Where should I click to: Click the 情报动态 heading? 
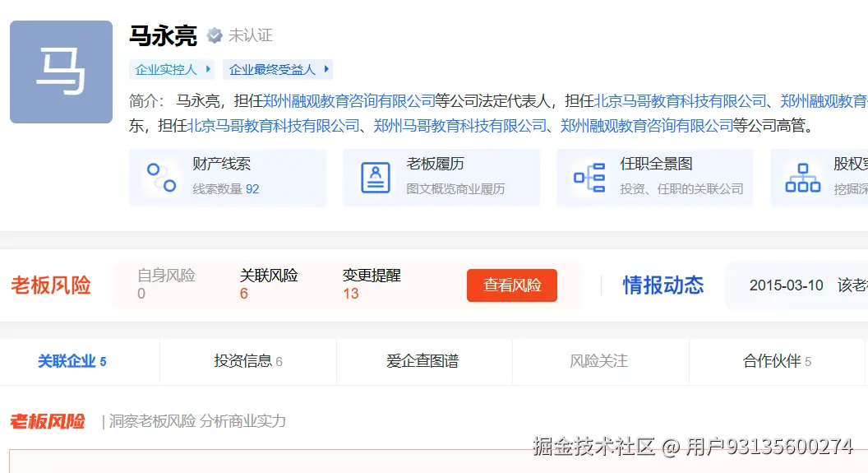[x=663, y=285]
